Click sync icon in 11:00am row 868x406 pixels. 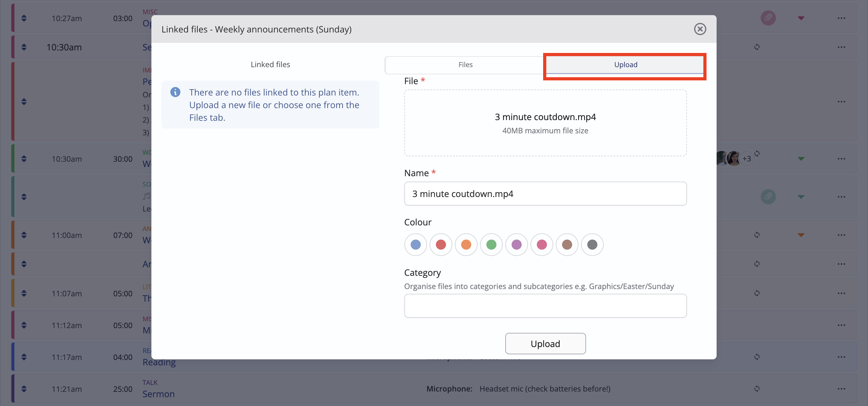click(757, 235)
